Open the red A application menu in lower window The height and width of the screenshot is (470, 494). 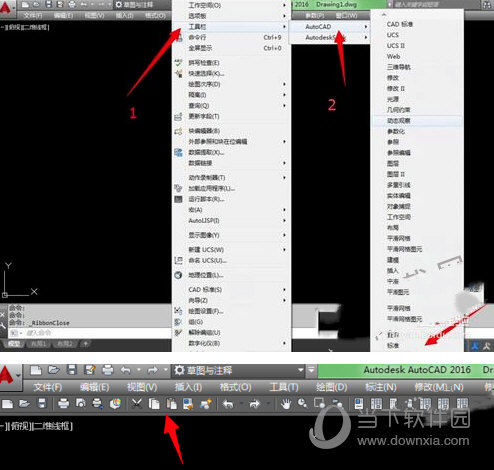click(x=10, y=377)
